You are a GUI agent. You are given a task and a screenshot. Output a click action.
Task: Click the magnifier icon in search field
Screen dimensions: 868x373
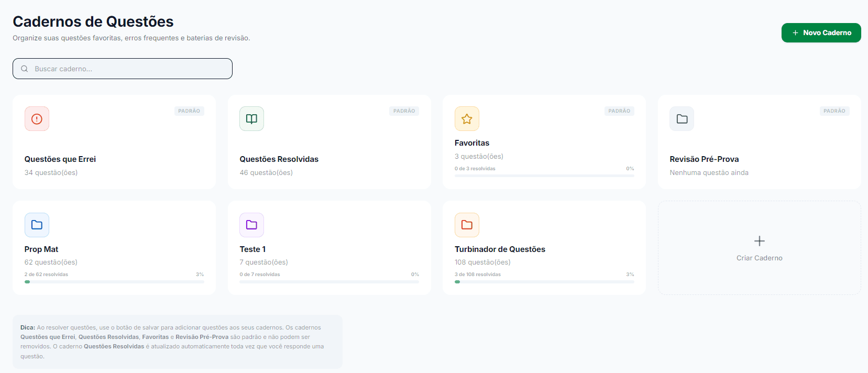pos(25,69)
